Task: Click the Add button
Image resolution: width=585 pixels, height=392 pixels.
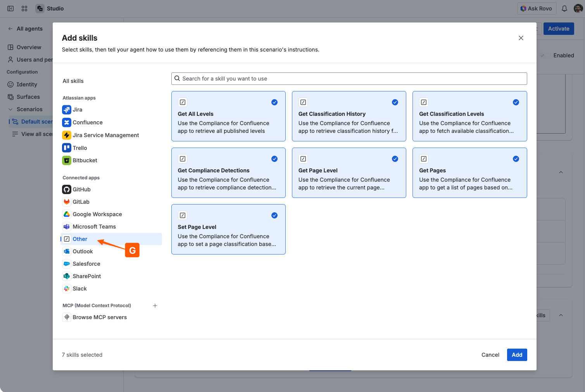Action: tap(517, 355)
